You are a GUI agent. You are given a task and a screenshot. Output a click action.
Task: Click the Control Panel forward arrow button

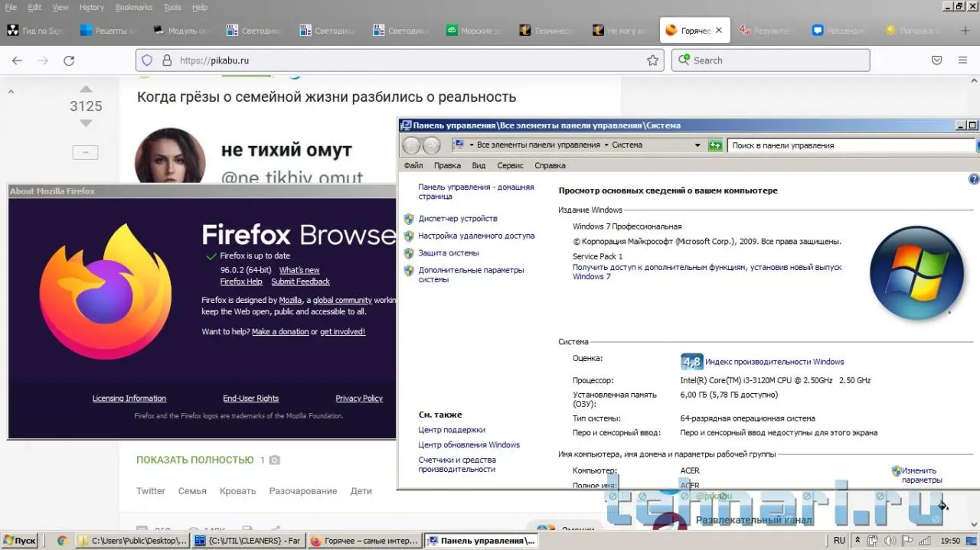pos(432,145)
